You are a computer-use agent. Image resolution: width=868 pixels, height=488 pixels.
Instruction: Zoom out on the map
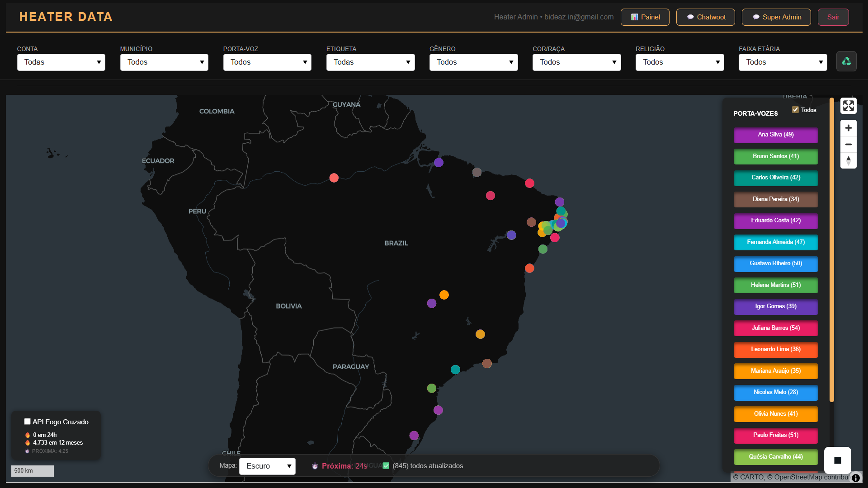(x=849, y=144)
